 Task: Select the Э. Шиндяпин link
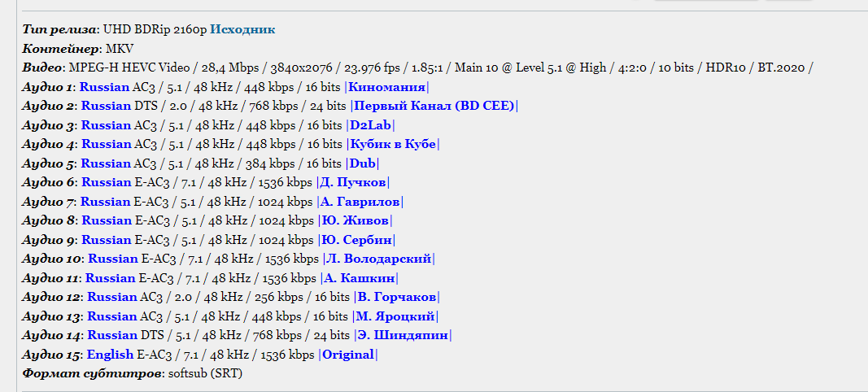pos(402,335)
